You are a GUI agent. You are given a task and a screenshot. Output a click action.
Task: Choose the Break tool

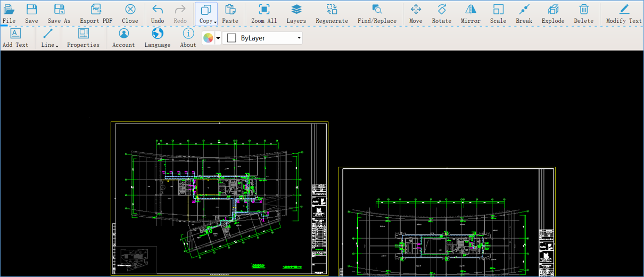[524, 14]
